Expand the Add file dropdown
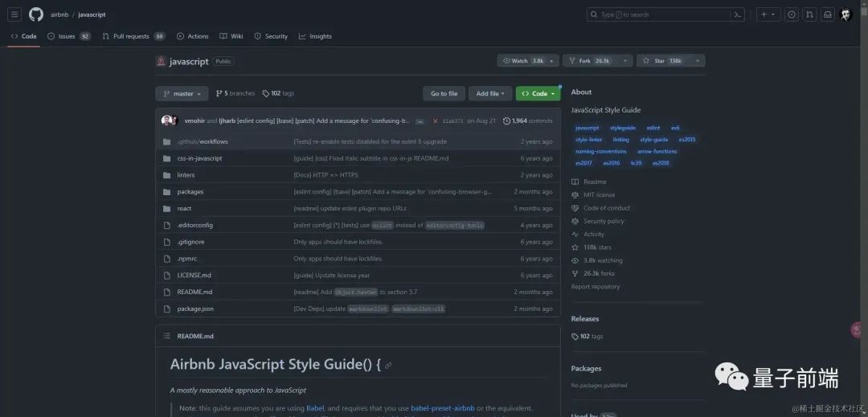Image resolution: width=868 pixels, height=417 pixels. [489, 94]
